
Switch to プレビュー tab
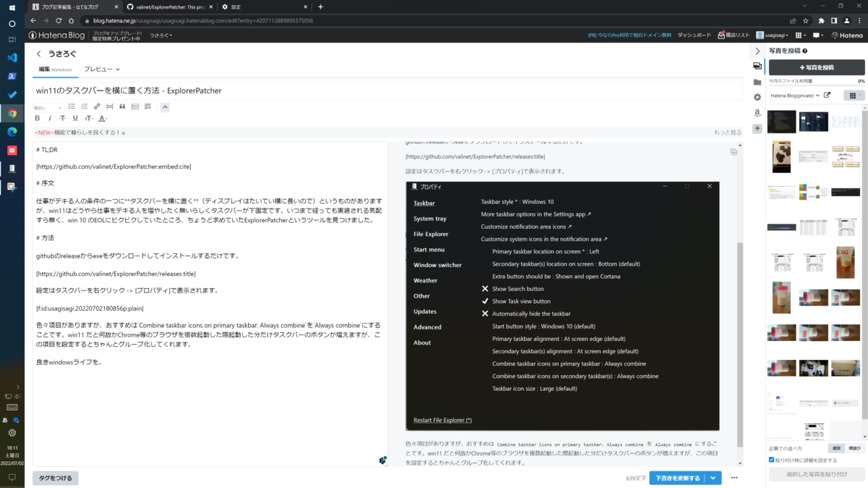pos(101,70)
